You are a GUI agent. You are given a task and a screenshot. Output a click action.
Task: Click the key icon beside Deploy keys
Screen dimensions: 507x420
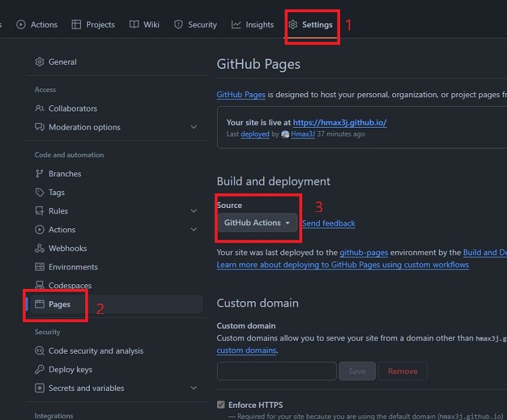[39, 369]
